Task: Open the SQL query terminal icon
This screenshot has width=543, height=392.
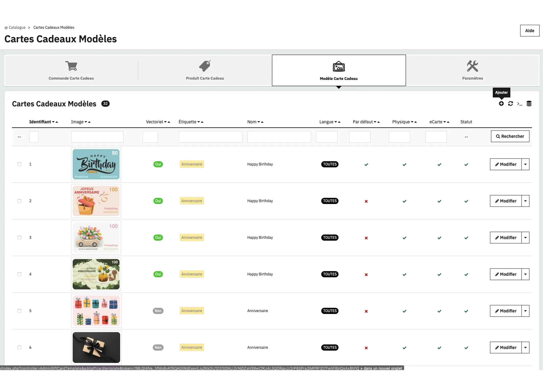Action: coord(520,104)
